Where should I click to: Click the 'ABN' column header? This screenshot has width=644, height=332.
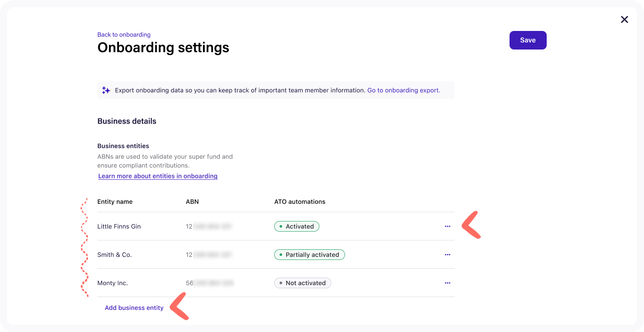tap(192, 202)
